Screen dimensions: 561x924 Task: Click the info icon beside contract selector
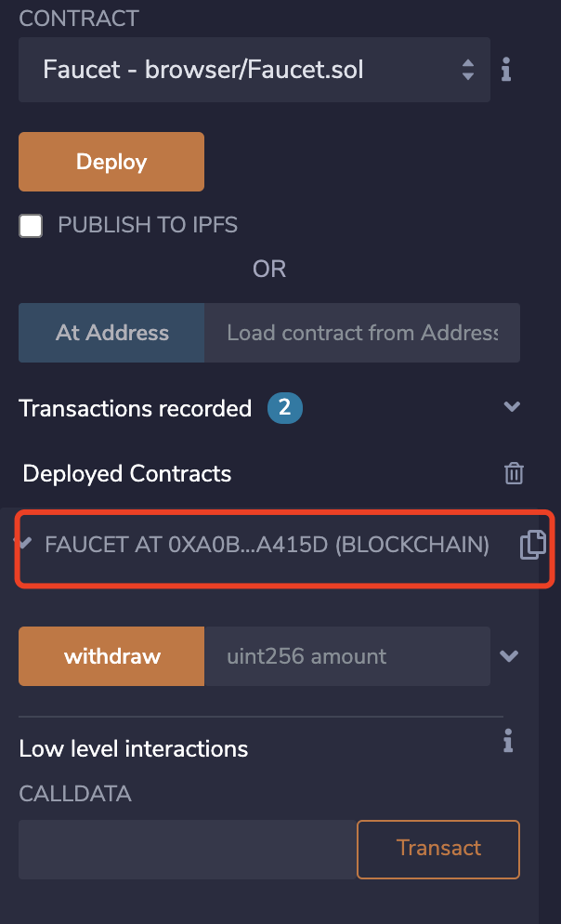tap(506, 70)
